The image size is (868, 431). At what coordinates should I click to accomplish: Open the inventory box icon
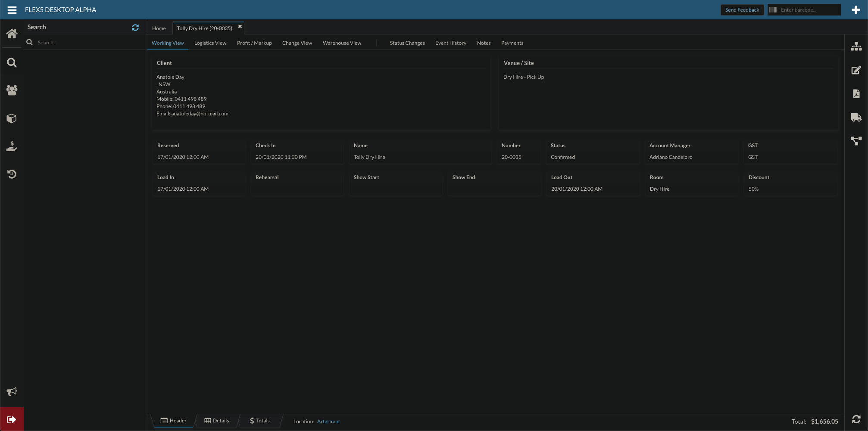click(x=12, y=118)
